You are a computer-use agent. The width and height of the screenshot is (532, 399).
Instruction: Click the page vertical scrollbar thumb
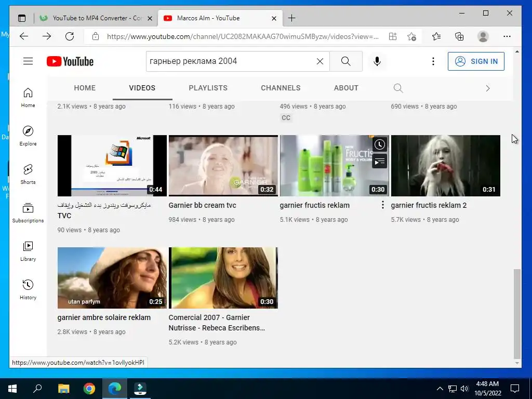(517, 314)
